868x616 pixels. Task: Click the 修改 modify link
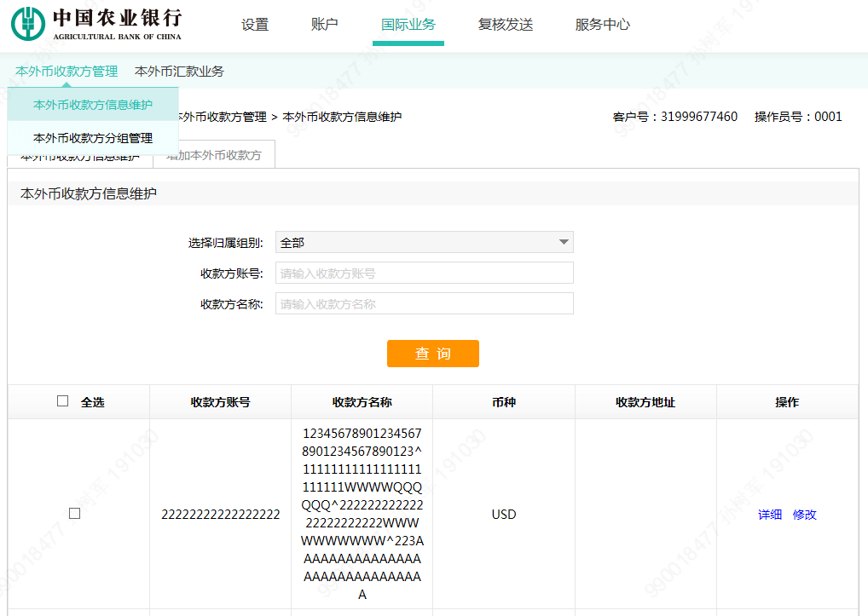click(805, 515)
